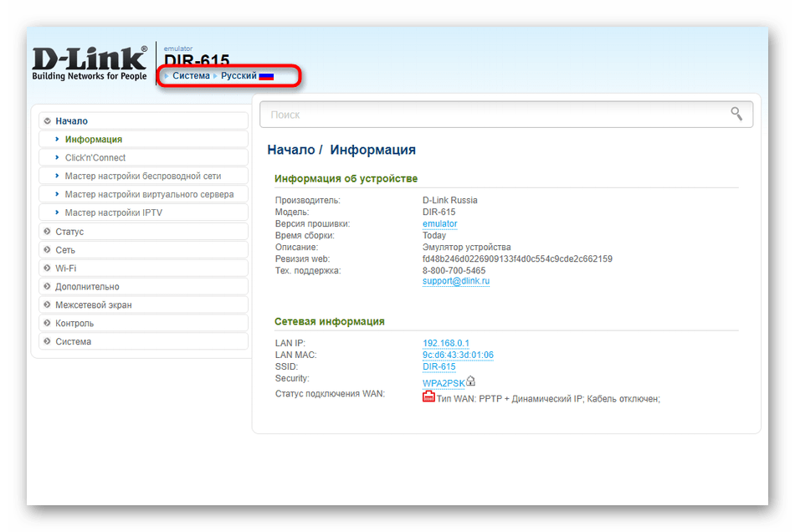Collapse the Начало section arrow
Screen dimensions: 795x532
pyautogui.click(x=47, y=121)
